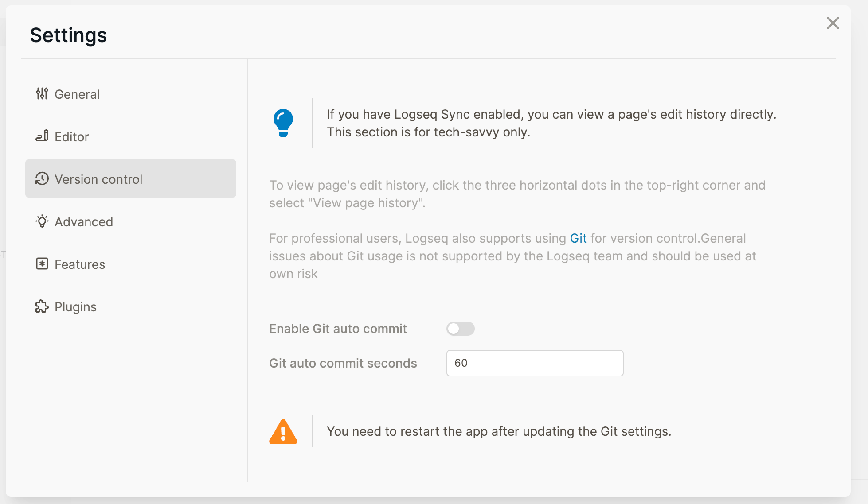Close the Settings dialog
Image resolution: width=868 pixels, height=504 pixels.
[x=833, y=23]
